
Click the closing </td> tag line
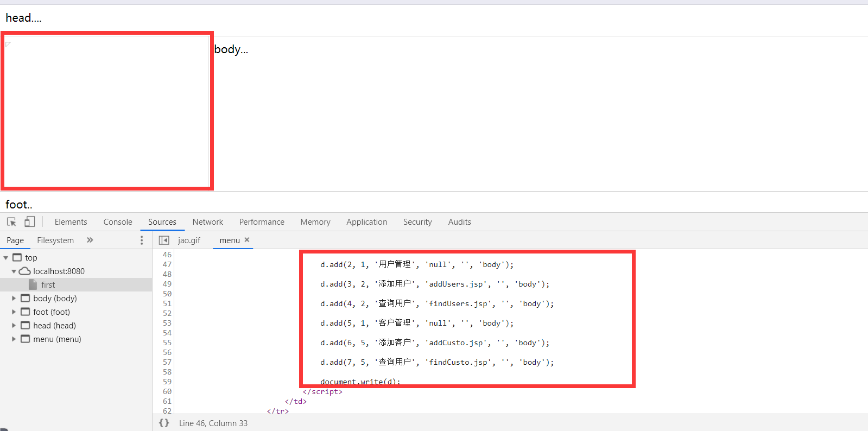(296, 401)
